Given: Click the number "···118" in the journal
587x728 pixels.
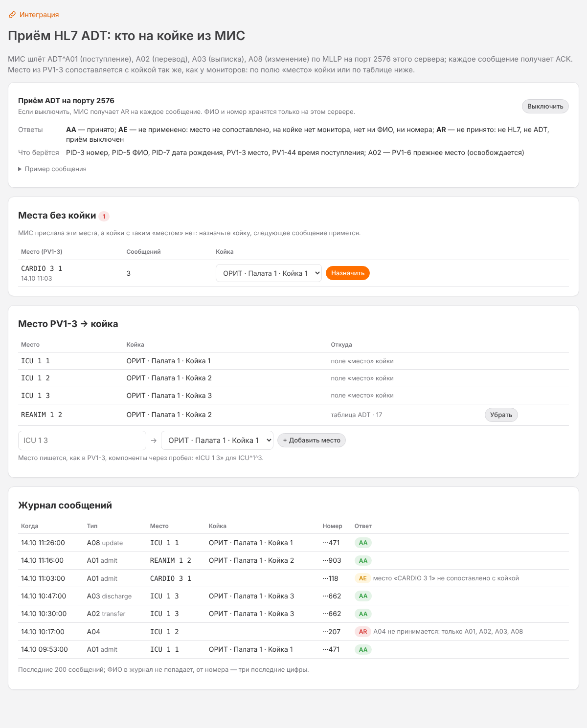Looking at the screenshot, I should tap(330, 578).
